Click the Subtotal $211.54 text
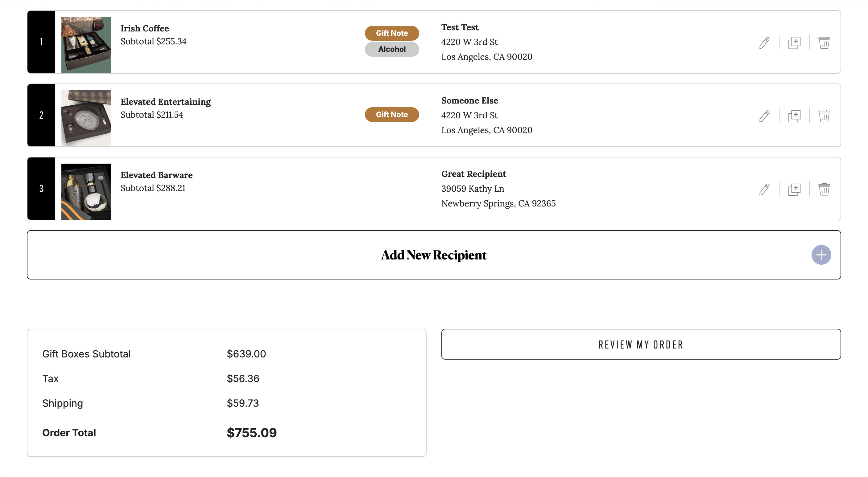Image resolution: width=868 pixels, height=477 pixels. pyautogui.click(x=152, y=115)
